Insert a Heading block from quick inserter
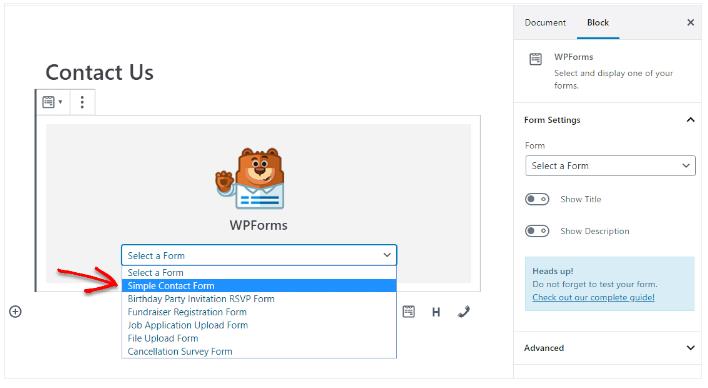 click(x=436, y=312)
